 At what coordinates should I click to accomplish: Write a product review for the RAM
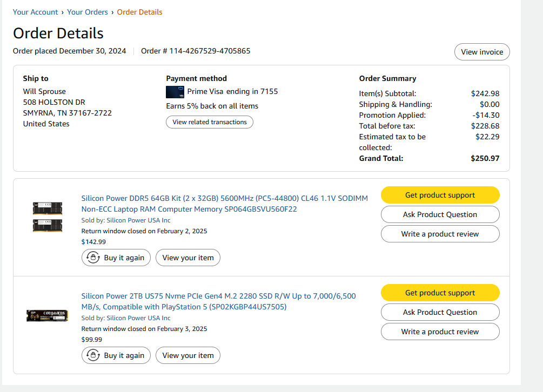(440, 234)
